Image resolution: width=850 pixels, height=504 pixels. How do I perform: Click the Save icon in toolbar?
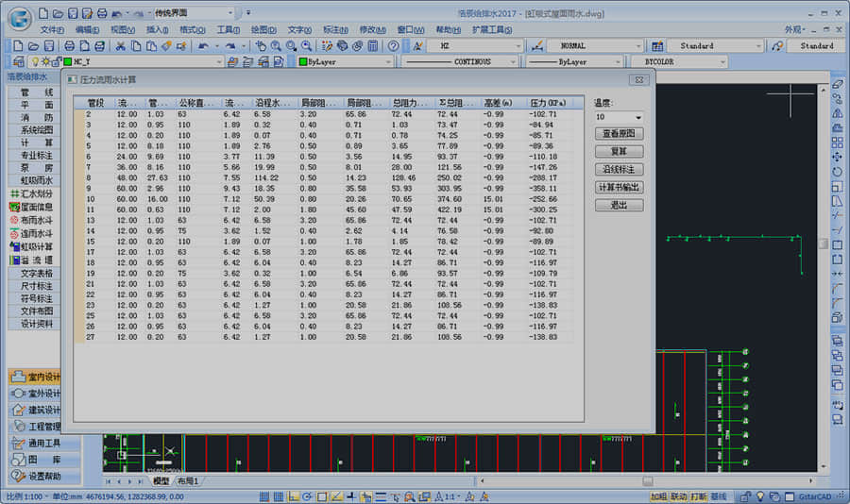48,45
